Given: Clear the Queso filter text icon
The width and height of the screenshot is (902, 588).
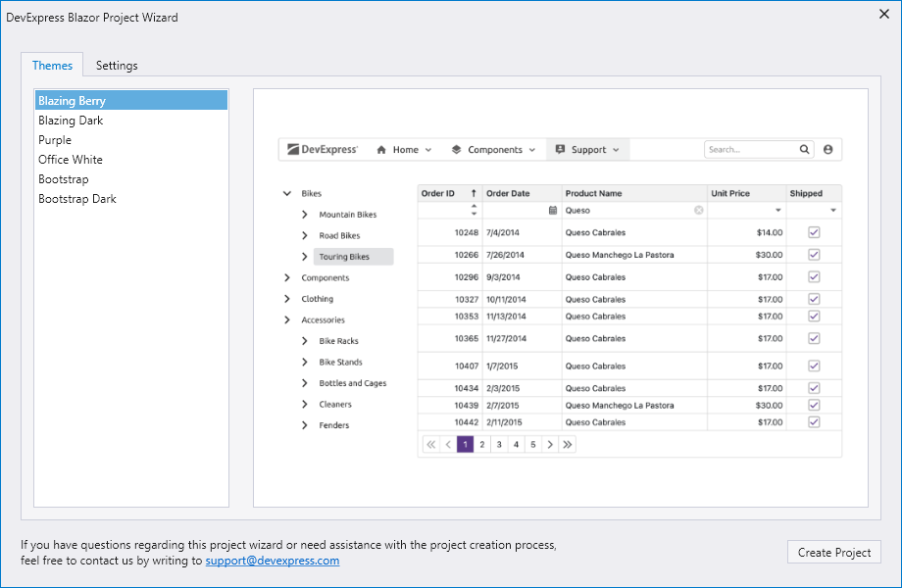Looking at the screenshot, I should click(x=699, y=211).
